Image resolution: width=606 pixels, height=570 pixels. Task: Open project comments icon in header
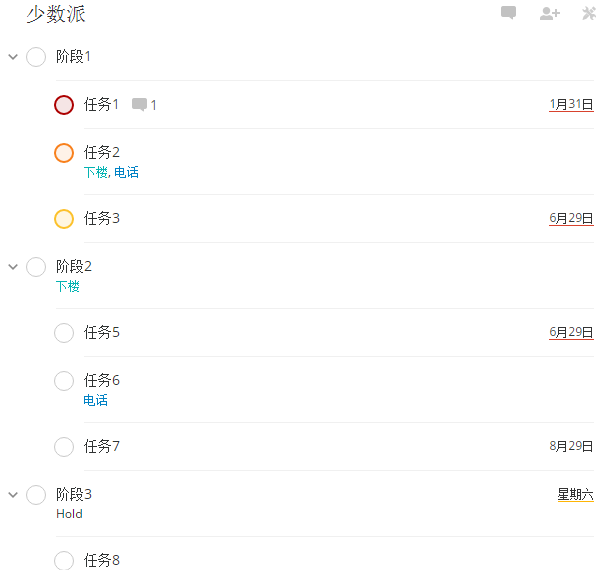point(508,13)
